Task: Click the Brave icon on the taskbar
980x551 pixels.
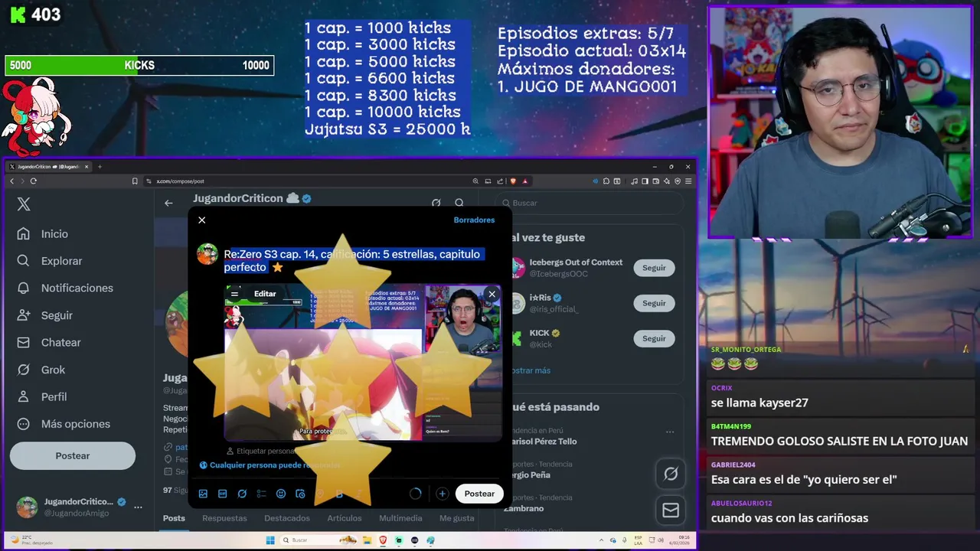Action: [383, 540]
